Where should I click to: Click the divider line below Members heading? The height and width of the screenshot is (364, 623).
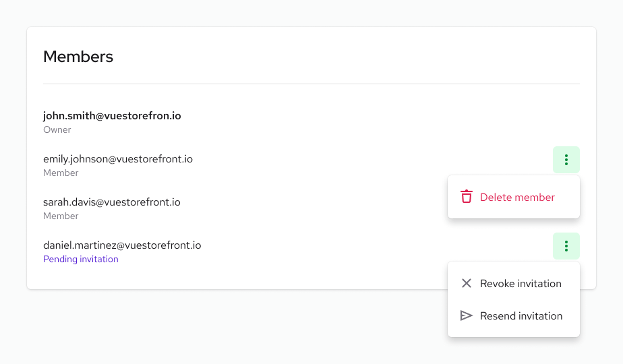(x=311, y=84)
